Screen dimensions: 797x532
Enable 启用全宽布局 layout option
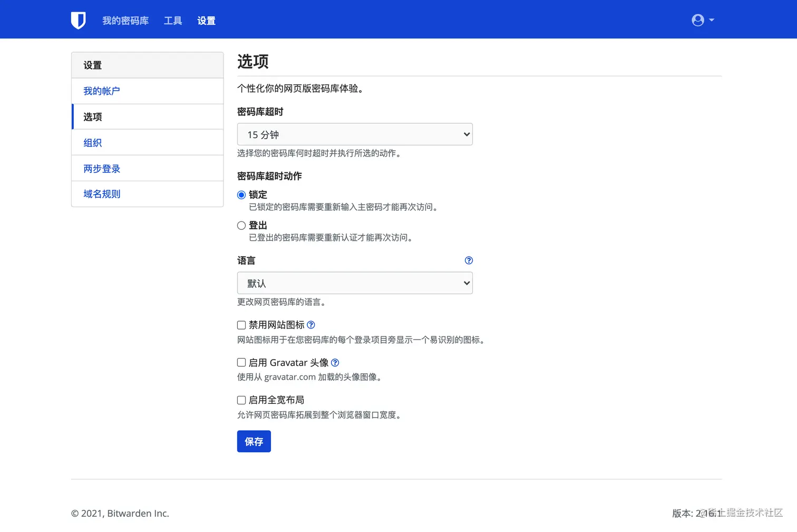coord(241,400)
